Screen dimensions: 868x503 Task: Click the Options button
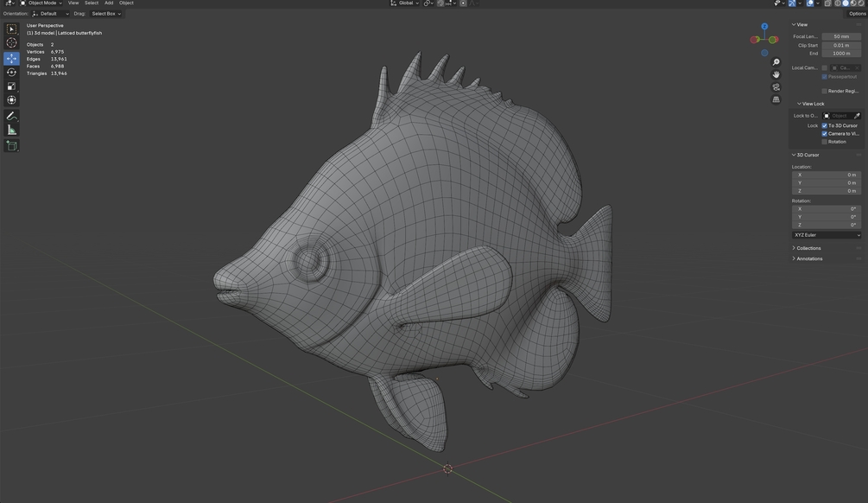point(857,13)
